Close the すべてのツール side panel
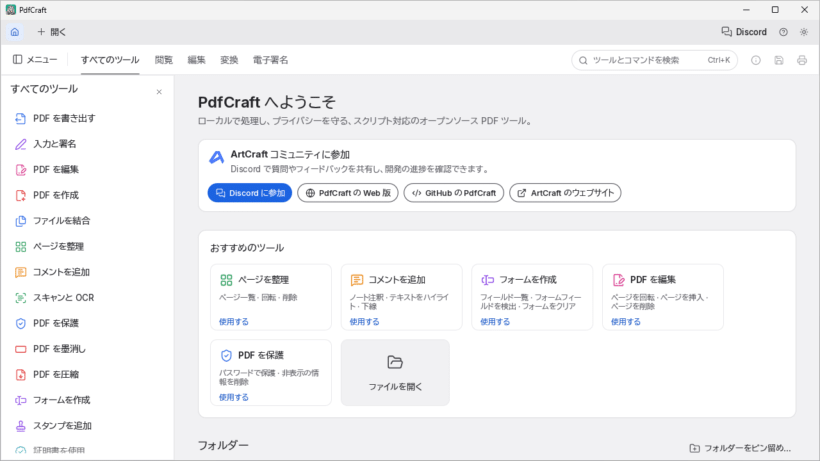This screenshot has height=461, width=820. pyautogui.click(x=159, y=92)
